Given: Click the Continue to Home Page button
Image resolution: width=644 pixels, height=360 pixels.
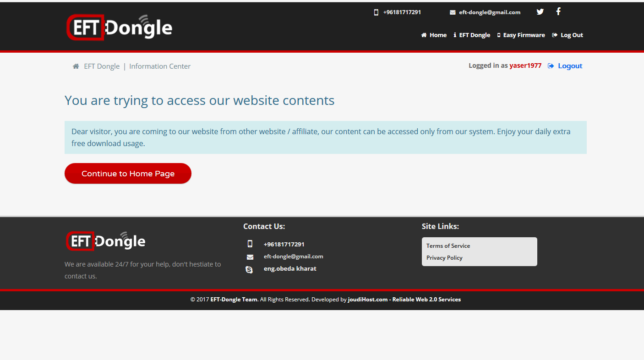Looking at the screenshot, I should [128, 174].
